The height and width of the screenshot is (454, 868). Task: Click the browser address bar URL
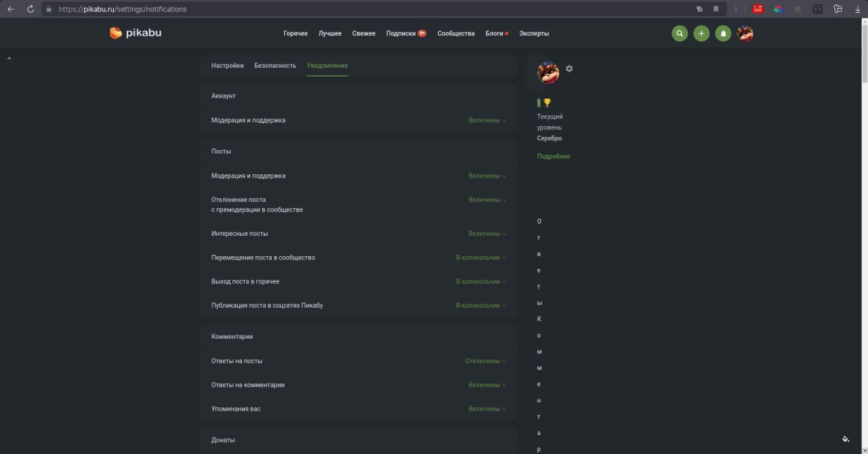tap(122, 9)
